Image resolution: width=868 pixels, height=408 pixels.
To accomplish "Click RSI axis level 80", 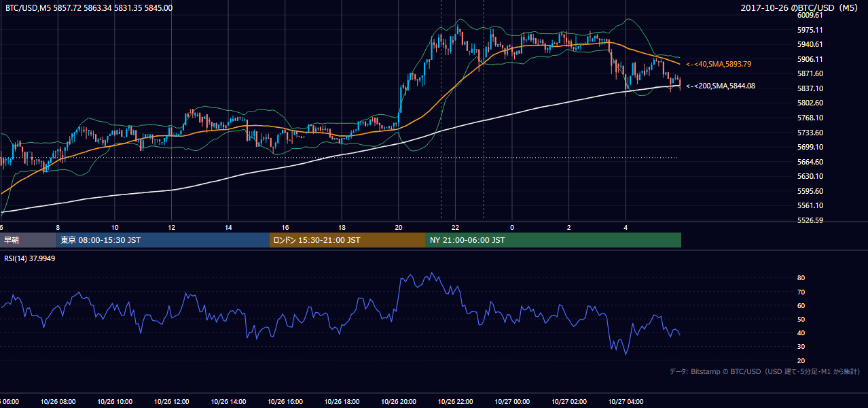I will 801,278.
